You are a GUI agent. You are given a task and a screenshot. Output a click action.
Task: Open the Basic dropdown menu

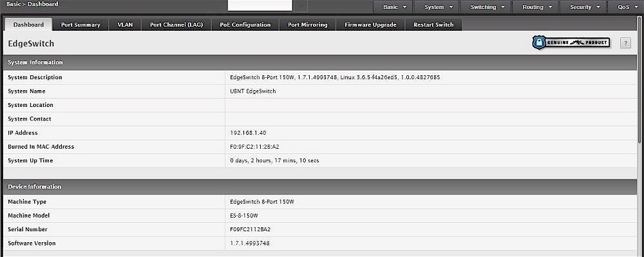click(394, 7)
